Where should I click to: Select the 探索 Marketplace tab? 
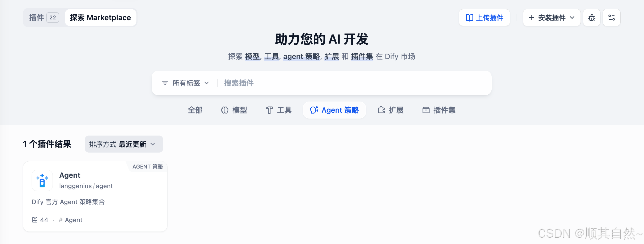tap(100, 18)
